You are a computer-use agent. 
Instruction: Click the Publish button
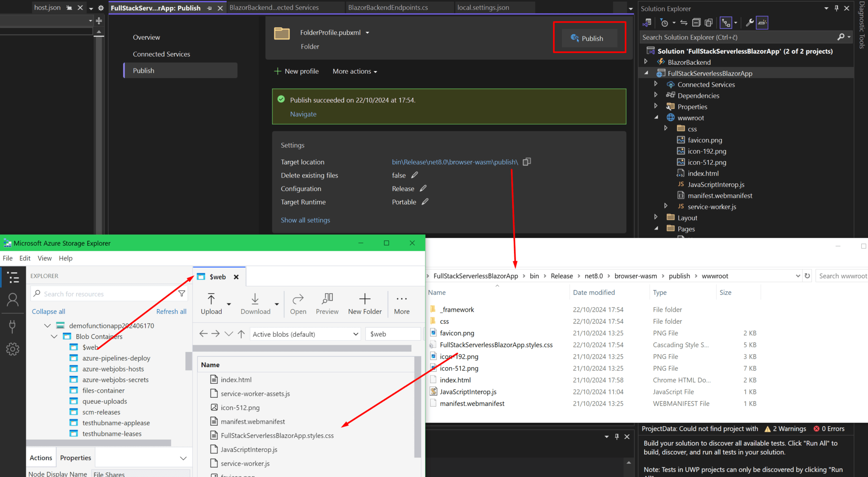(589, 38)
